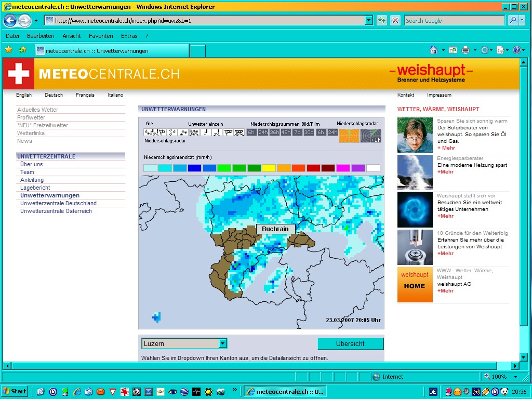The height and width of the screenshot is (399, 532).
Task: Refresh the page with the green arrows icon
Action: click(382, 21)
